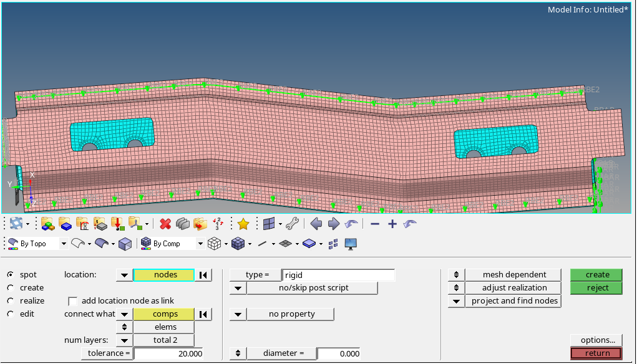Viewport: 637px width, 364px height.
Task: Open the Renumber entities icon
Action: point(217,224)
